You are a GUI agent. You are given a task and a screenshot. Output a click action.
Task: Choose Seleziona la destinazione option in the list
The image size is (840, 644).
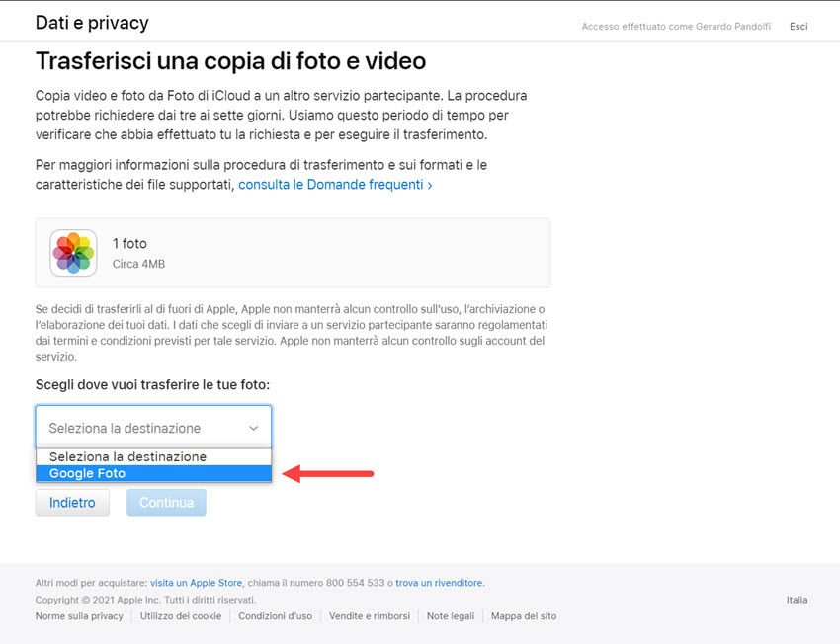coord(127,456)
